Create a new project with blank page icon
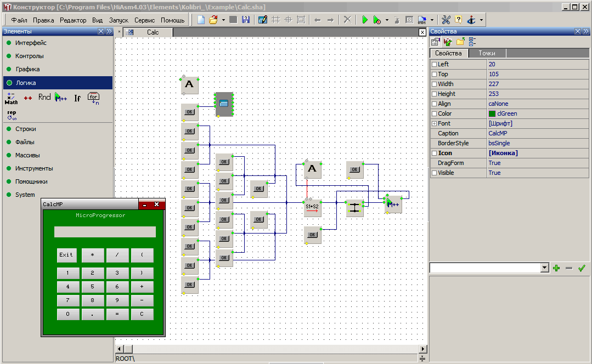Image resolution: width=592 pixels, height=364 pixels. coord(201,20)
